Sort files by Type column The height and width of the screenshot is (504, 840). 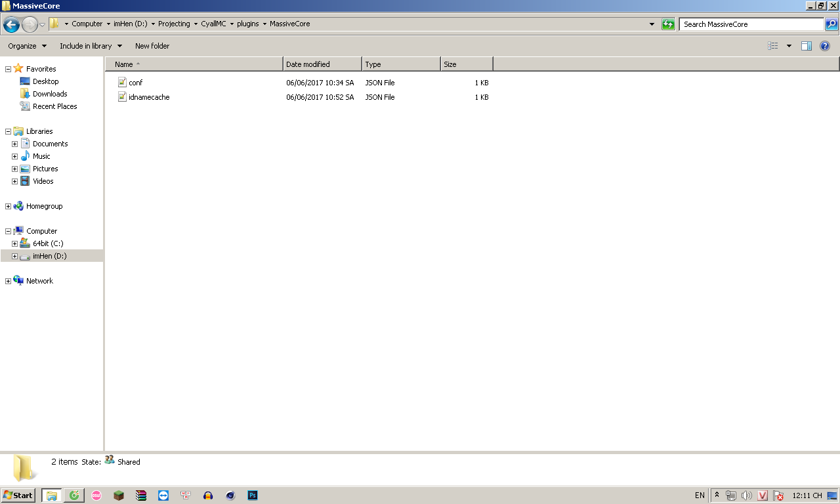pos(401,64)
